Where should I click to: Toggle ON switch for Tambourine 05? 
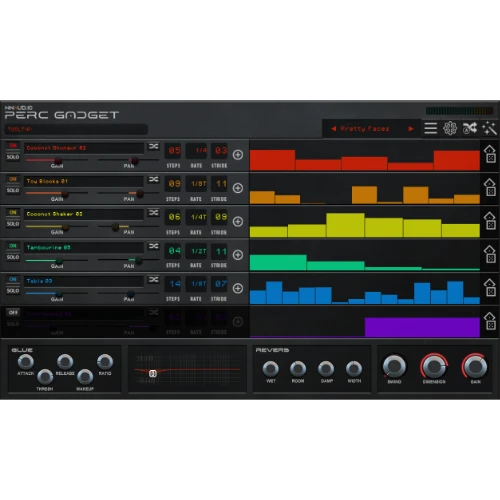(x=13, y=246)
